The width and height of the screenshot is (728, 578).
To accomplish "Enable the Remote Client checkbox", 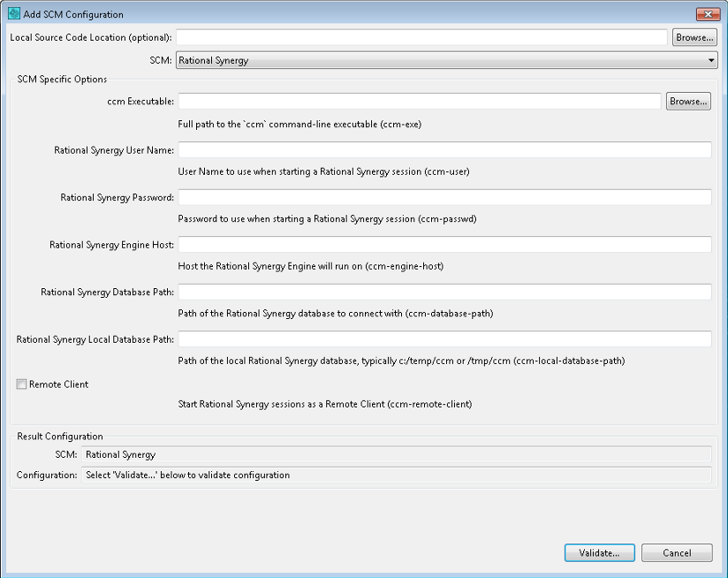I will [x=21, y=384].
